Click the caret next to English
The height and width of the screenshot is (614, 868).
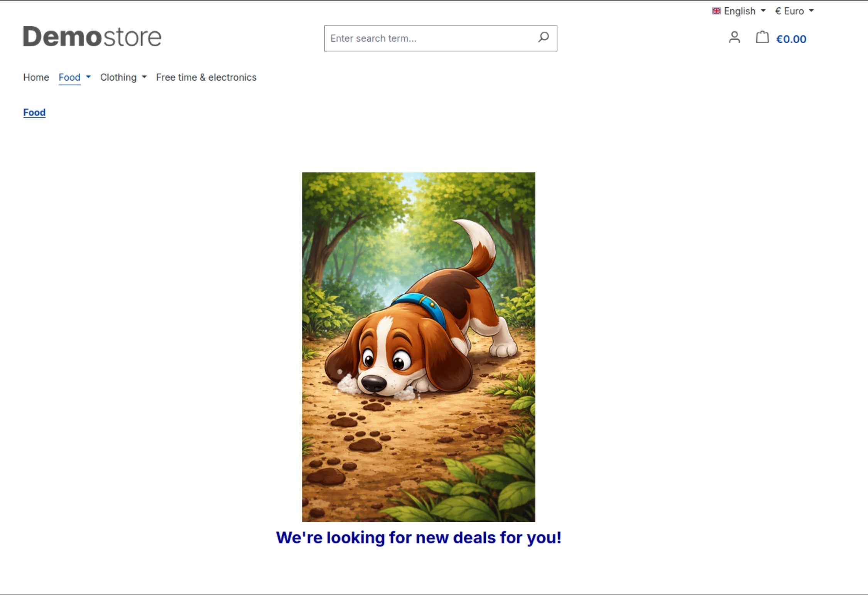tap(763, 11)
